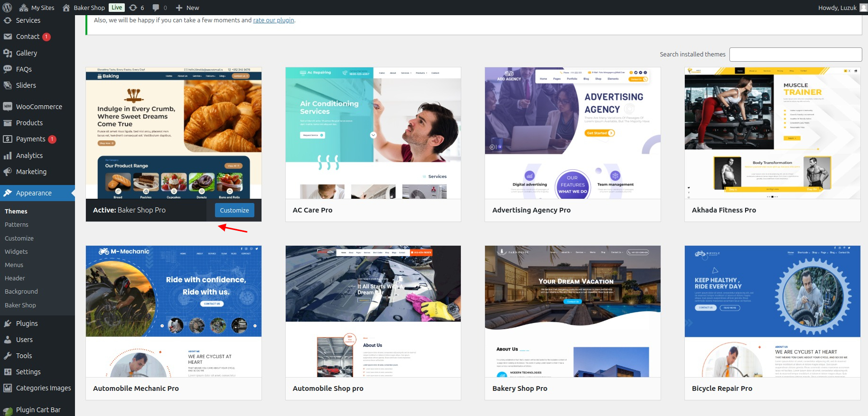Click the Categories Images icon
This screenshot has width=868, height=416.
8,388
